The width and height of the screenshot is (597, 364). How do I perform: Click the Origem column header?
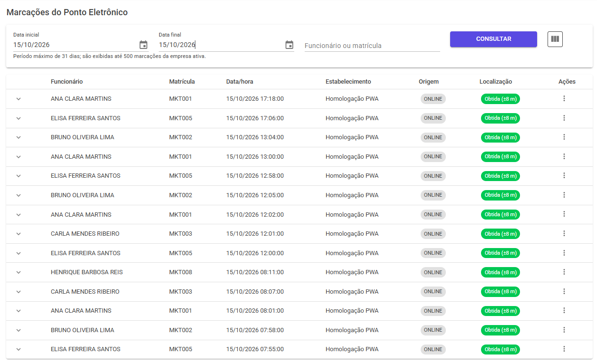tap(429, 82)
